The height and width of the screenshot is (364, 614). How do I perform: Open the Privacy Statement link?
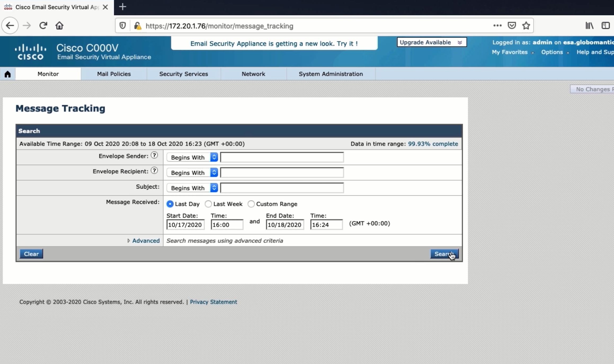[213, 302]
